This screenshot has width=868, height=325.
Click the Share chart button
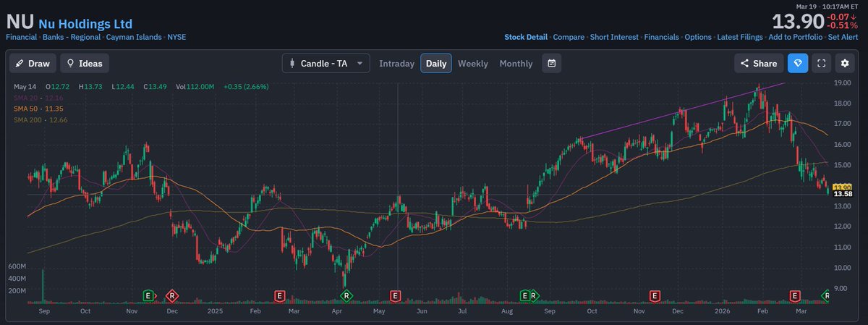point(759,64)
